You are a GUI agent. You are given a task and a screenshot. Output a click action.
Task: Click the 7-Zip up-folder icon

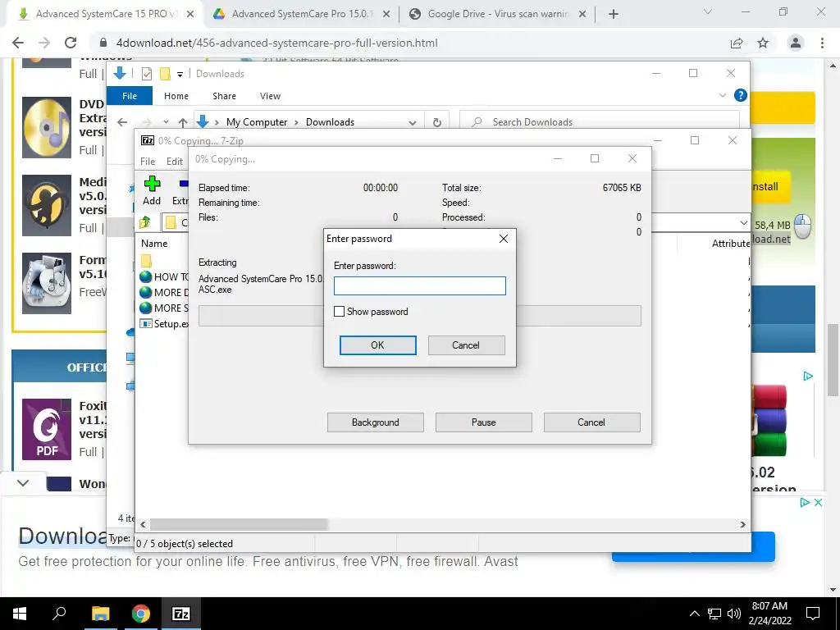coord(145,221)
